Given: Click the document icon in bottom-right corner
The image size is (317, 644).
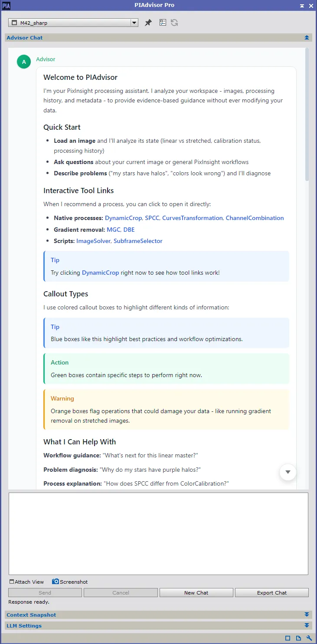Looking at the screenshot, I should 299,638.
